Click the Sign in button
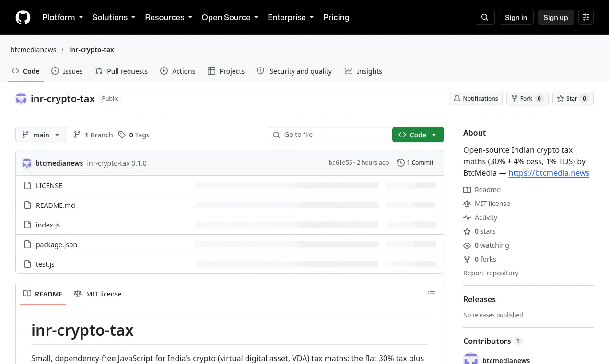609x364 pixels. point(516,17)
